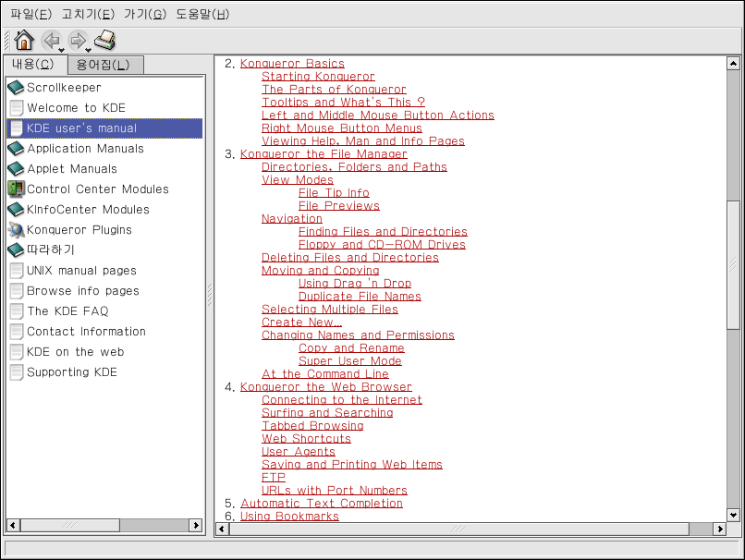Open the Forward button history dropdown arrow

point(89,50)
